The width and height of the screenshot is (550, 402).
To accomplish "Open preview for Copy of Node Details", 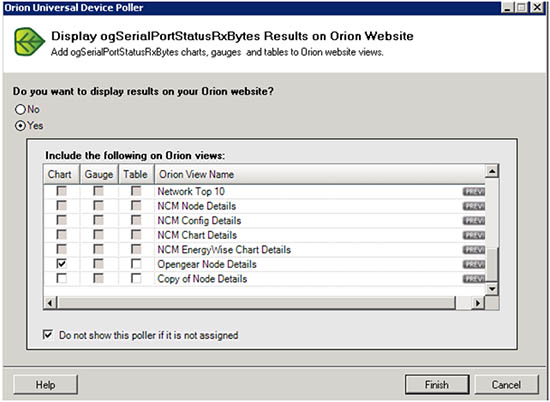I will click(474, 279).
